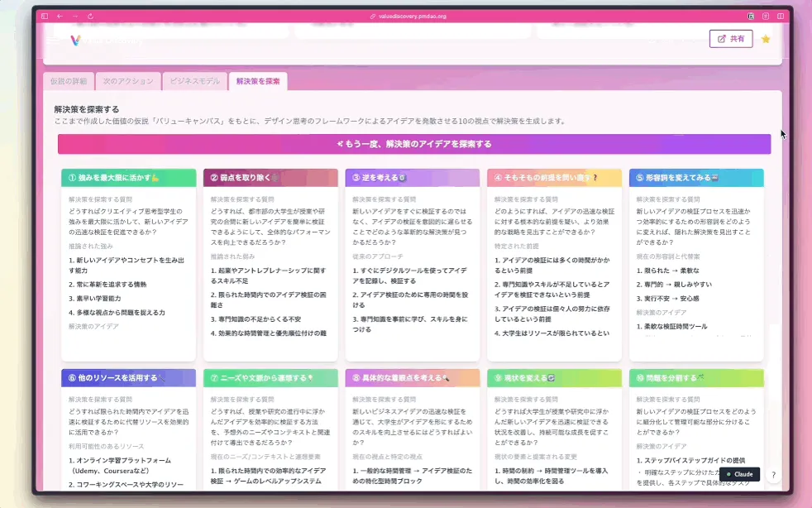Image resolution: width=812 pixels, height=508 pixels.
Task: Click the magnifier icon on card ⑧
Action: tap(446, 378)
